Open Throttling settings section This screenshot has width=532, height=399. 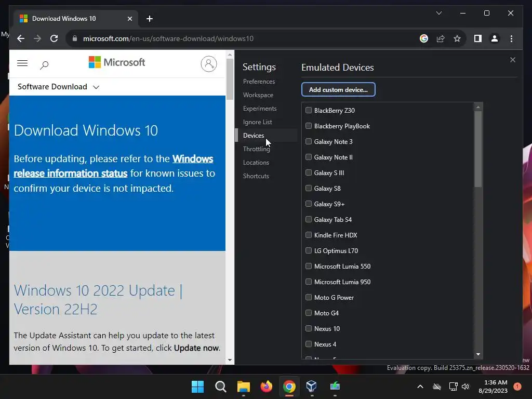tap(256, 149)
